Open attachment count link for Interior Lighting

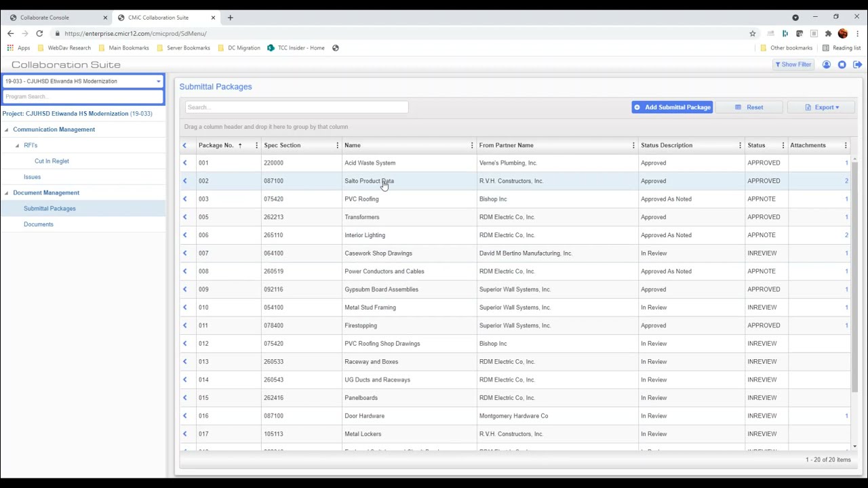(x=846, y=235)
